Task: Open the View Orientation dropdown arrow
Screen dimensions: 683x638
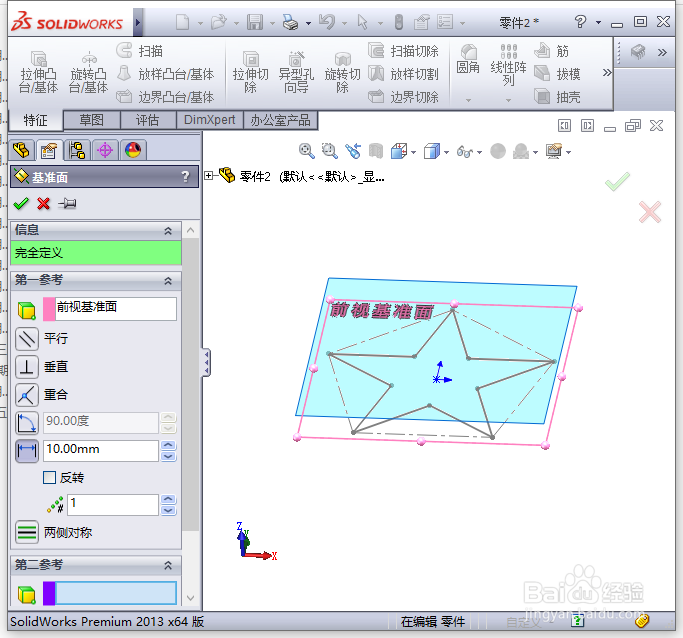Action: (413, 152)
